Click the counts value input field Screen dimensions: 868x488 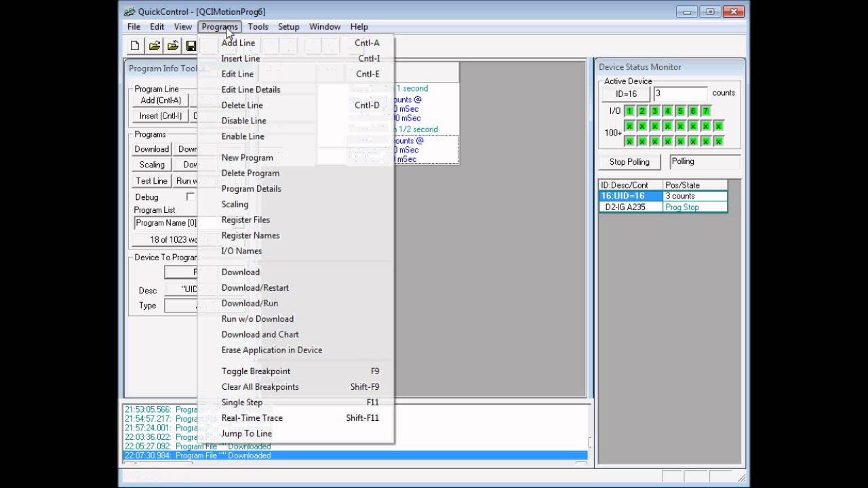pyautogui.click(x=680, y=94)
